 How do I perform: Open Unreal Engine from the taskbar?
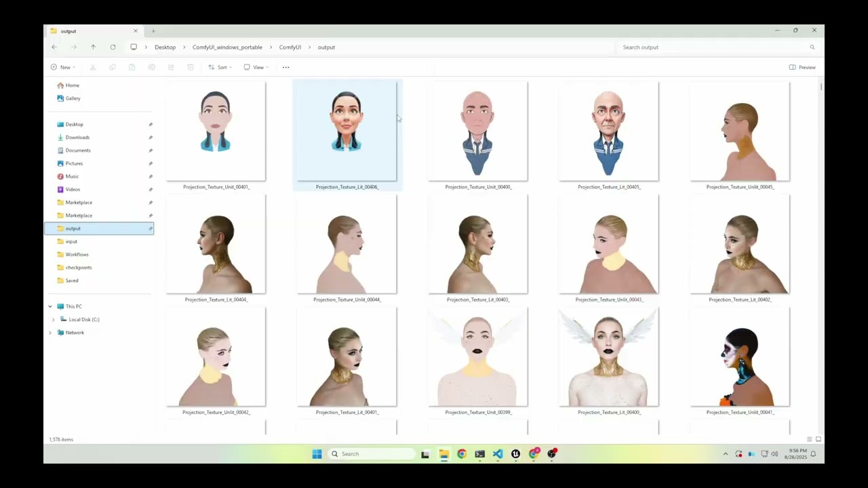click(x=516, y=454)
